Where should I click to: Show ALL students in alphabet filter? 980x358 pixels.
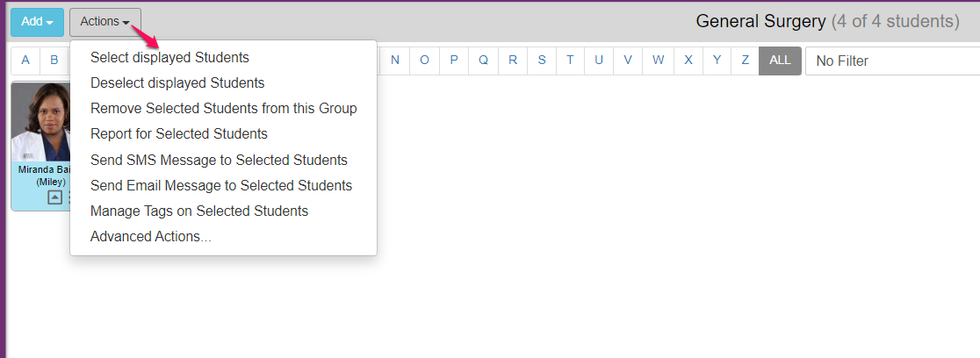click(780, 61)
